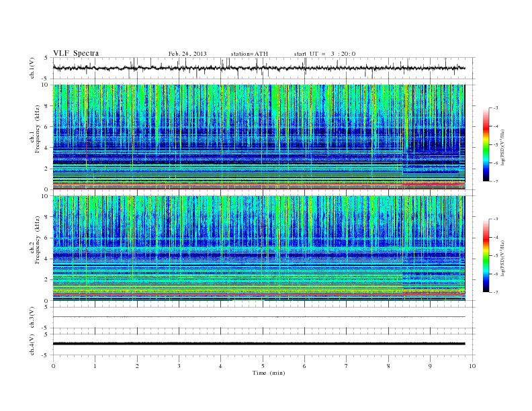The height and width of the screenshot is (411, 532).
Task: Click the time-axis tick label "10"
Action: [472, 366]
